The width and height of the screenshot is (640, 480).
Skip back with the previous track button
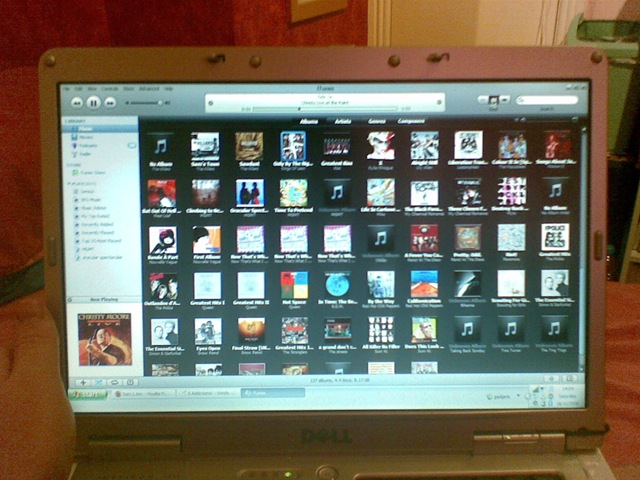[x=77, y=103]
